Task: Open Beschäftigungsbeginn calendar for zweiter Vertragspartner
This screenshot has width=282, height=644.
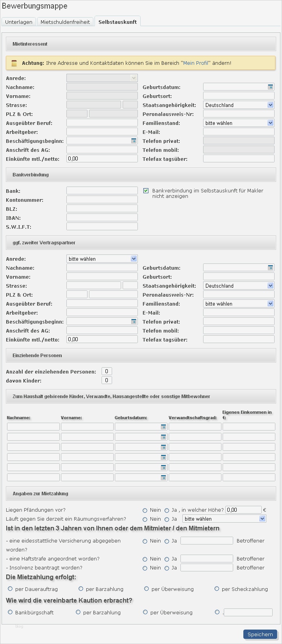Action: click(x=134, y=321)
